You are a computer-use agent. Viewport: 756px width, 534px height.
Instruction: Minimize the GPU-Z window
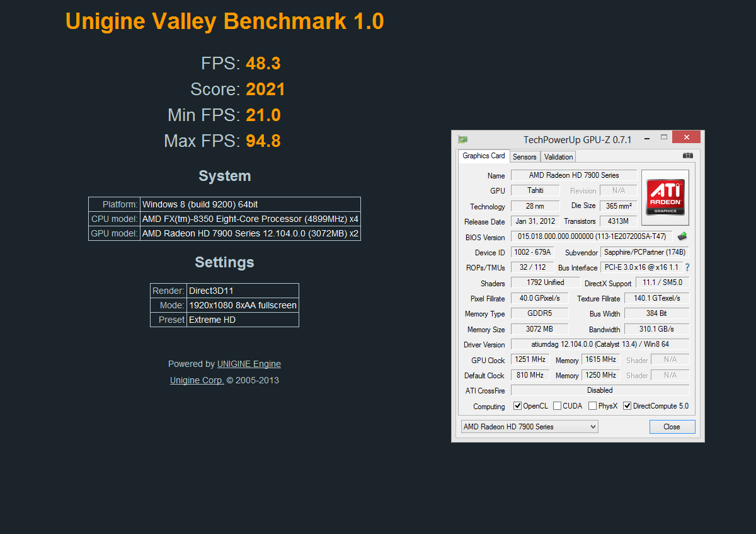point(646,137)
